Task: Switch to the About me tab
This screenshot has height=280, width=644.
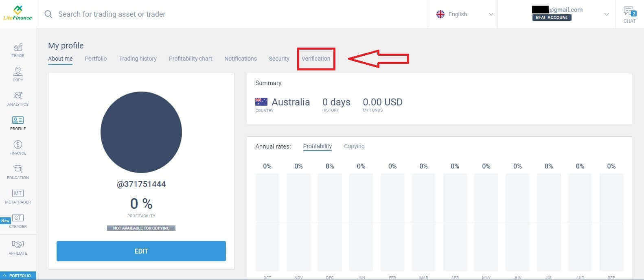Action: tap(60, 59)
